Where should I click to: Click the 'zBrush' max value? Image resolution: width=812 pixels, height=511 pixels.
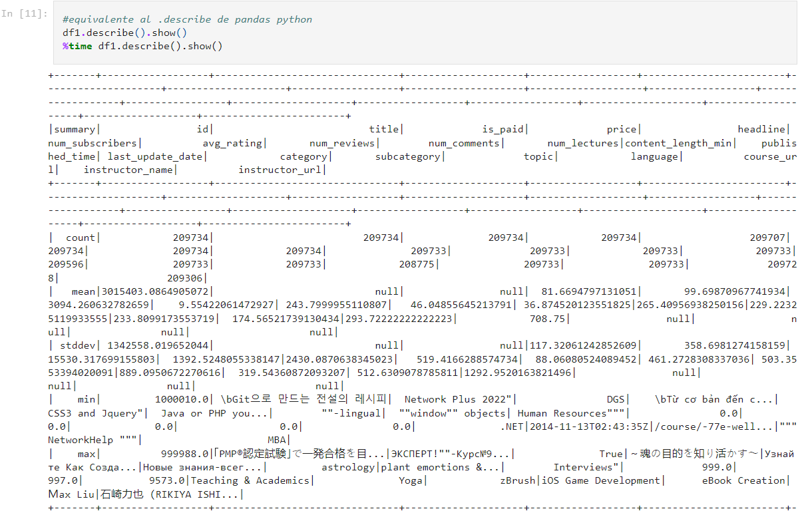518,480
